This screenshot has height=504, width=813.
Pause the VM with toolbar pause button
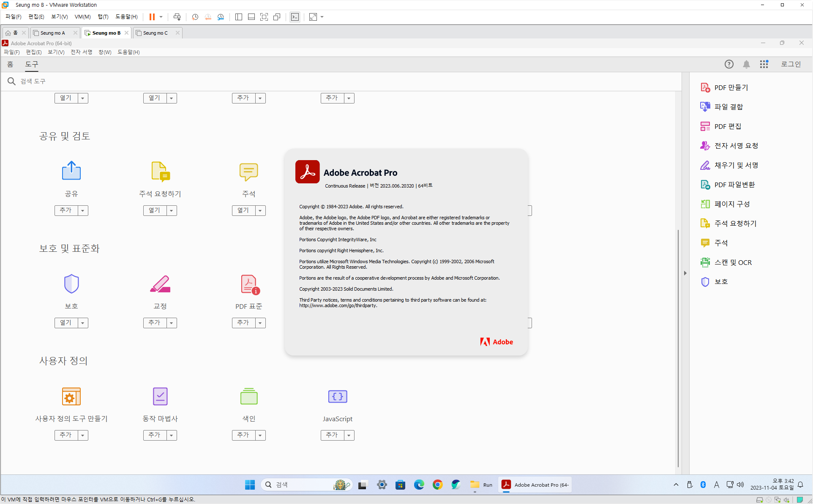(152, 17)
